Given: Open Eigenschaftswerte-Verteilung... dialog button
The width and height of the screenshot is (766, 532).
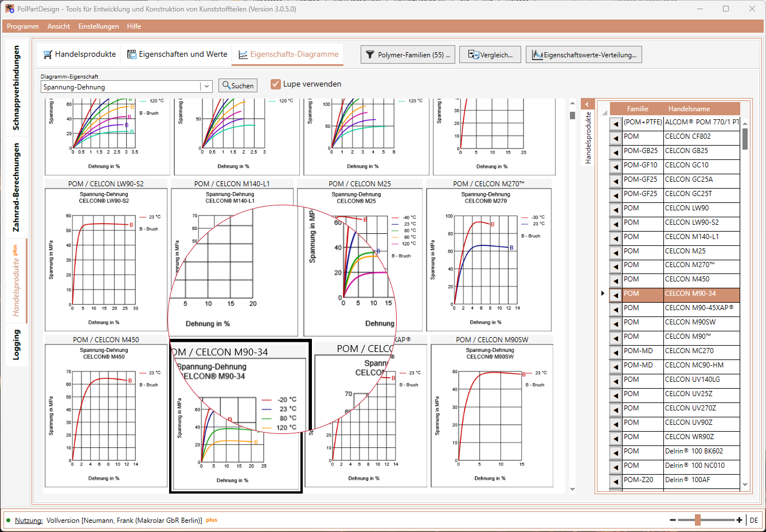Looking at the screenshot, I should point(584,55).
